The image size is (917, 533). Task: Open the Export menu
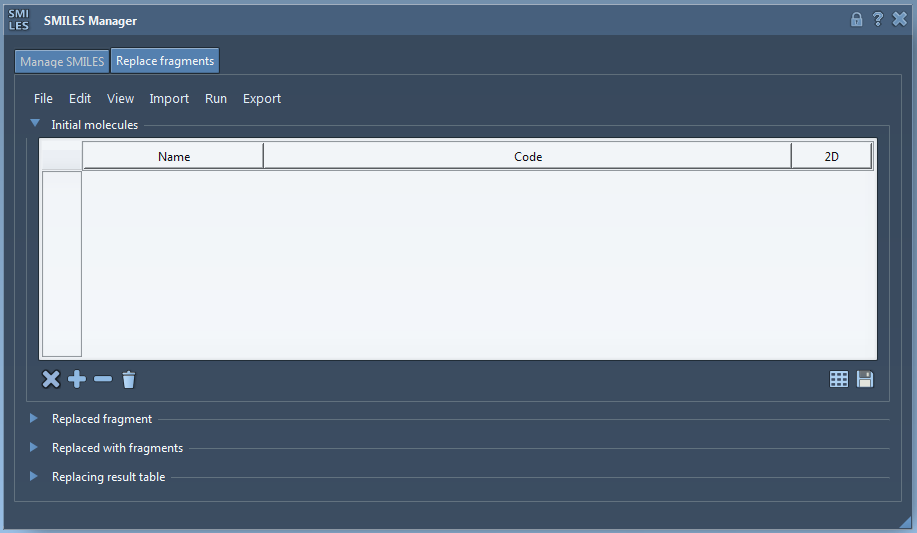[x=262, y=99]
